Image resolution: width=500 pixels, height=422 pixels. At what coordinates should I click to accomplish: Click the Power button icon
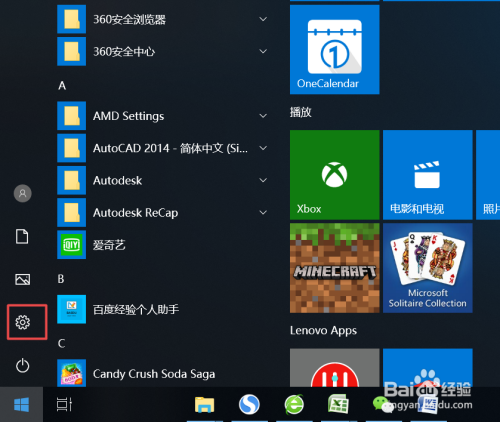tap(23, 365)
